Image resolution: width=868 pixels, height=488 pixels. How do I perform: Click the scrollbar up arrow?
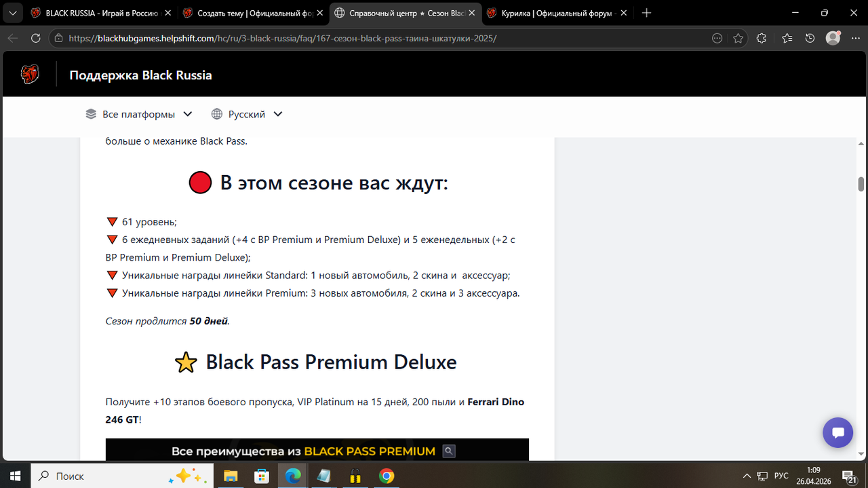(x=861, y=143)
